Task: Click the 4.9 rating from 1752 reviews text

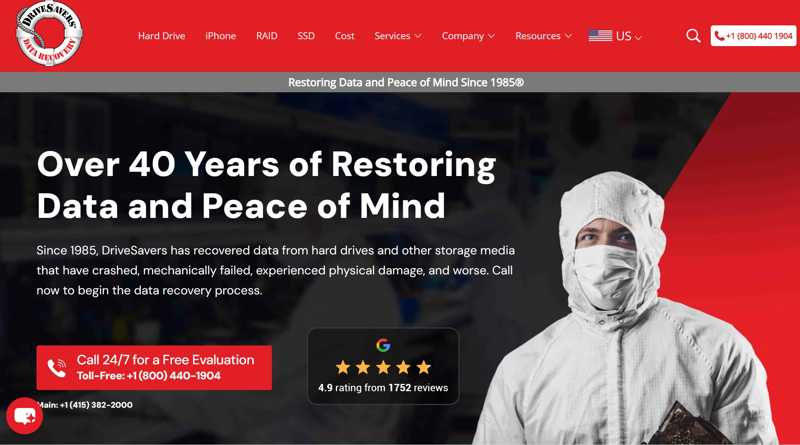Action: tap(383, 388)
